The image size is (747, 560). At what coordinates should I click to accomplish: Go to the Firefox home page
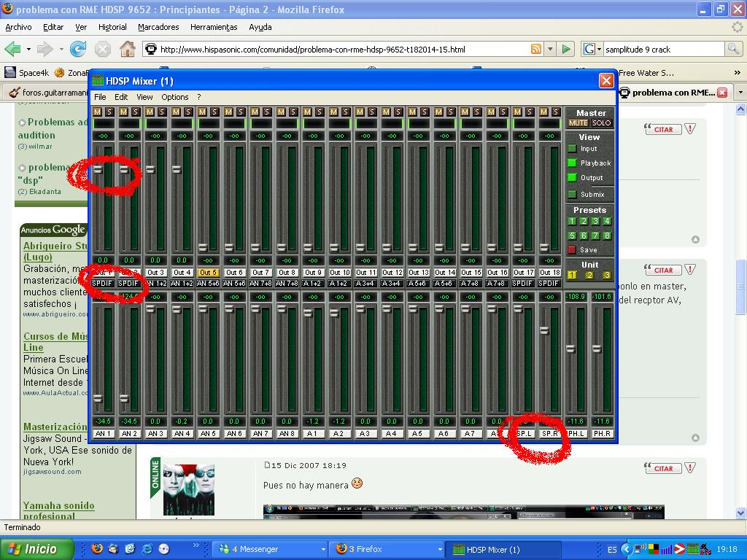(x=127, y=49)
